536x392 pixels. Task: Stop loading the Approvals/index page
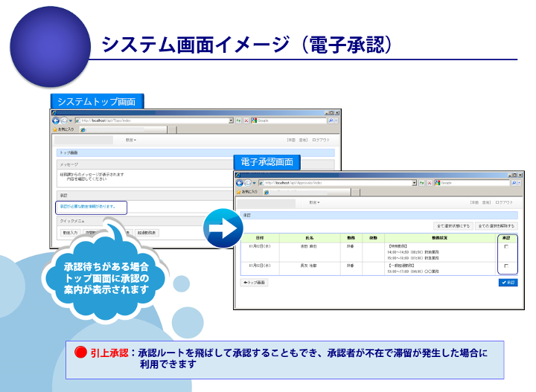[x=430, y=183]
